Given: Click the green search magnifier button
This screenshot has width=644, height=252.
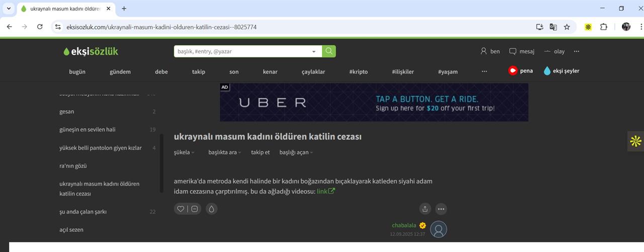Looking at the screenshot, I should pos(329,51).
